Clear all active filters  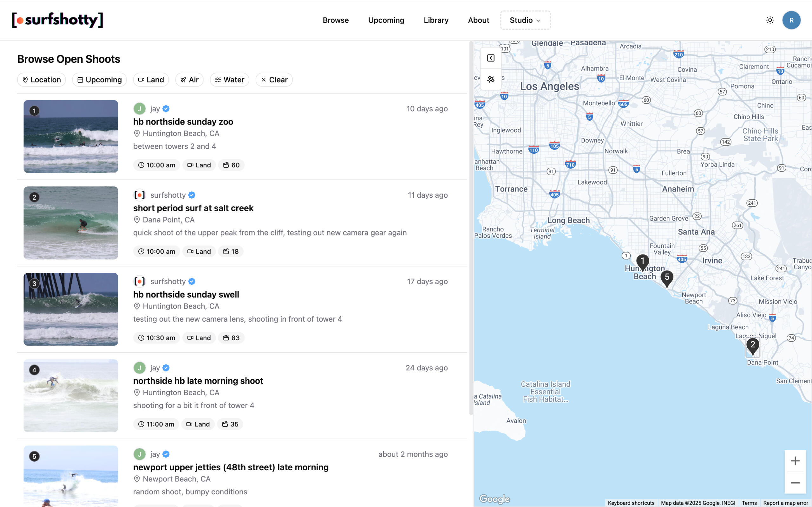[274, 80]
